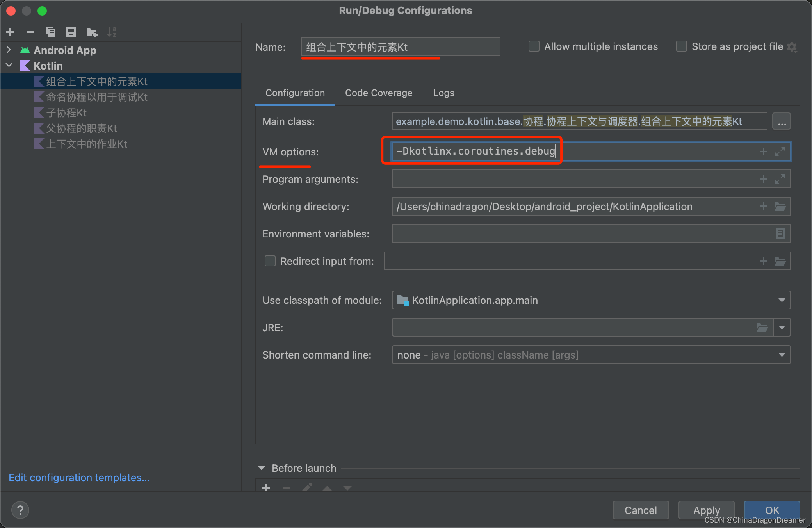Toggle Redirect input from checkbox
This screenshot has height=528, width=812.
pos(269,262)
